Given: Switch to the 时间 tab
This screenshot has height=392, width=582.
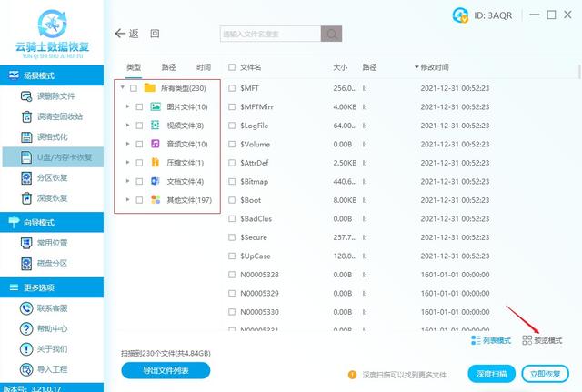Looking at the screenshot, I should point(204,67).
